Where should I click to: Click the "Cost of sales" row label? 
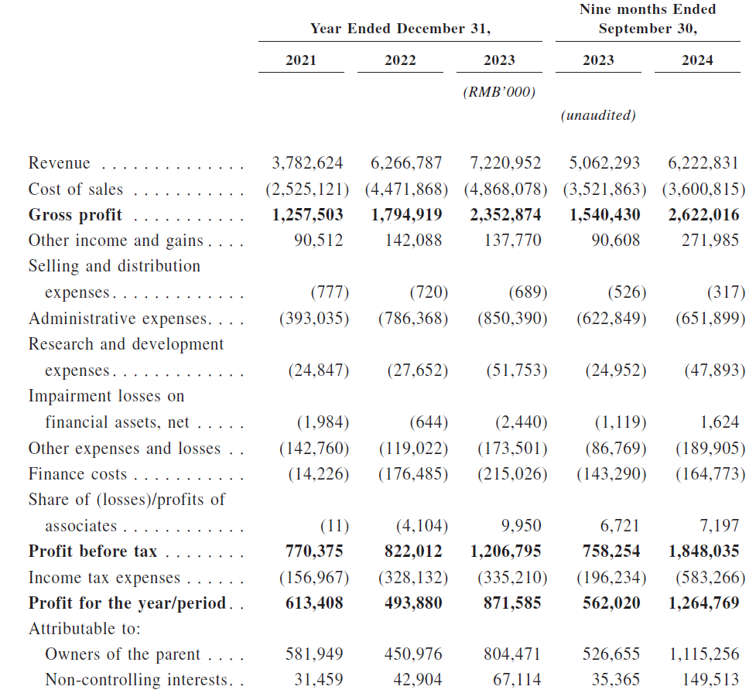click(76, 190)
